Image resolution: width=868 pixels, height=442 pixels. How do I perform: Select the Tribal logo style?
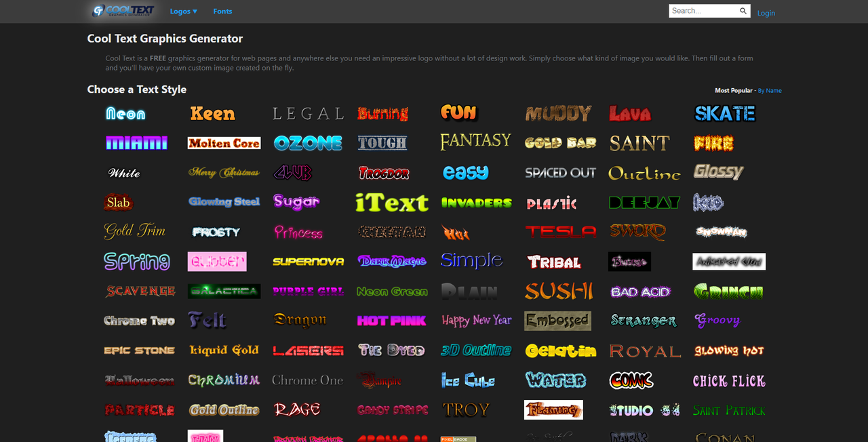click(x=554, y=262)
